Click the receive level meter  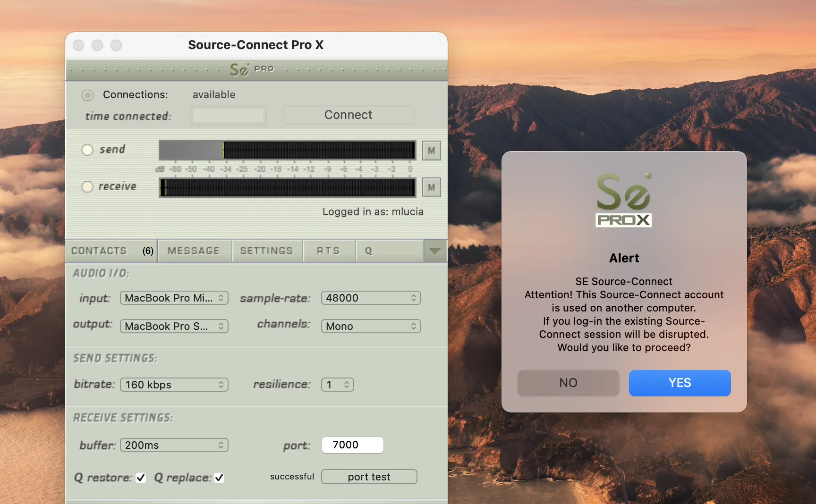click(287, 187)
